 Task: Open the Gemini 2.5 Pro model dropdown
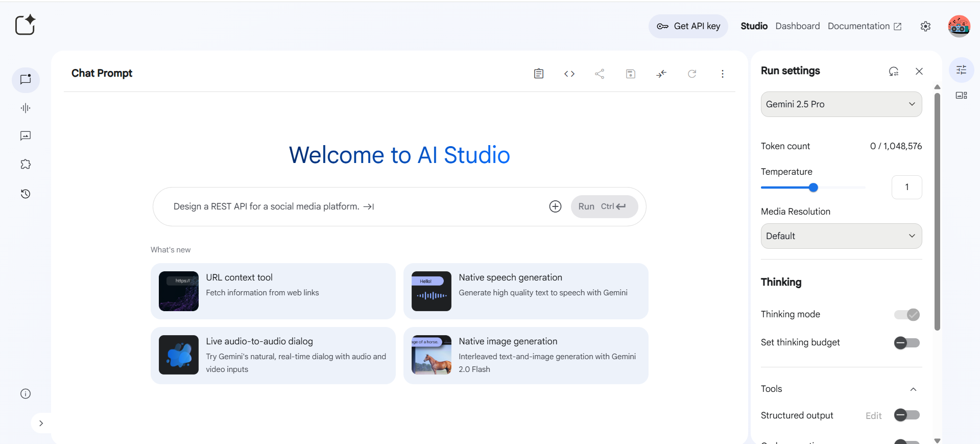(841, 104)
